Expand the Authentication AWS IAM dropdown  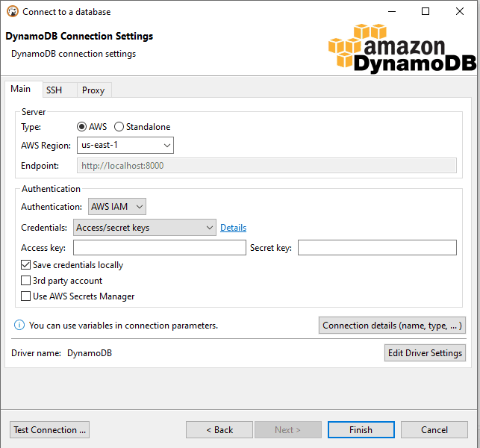click(x=117, y=206)
